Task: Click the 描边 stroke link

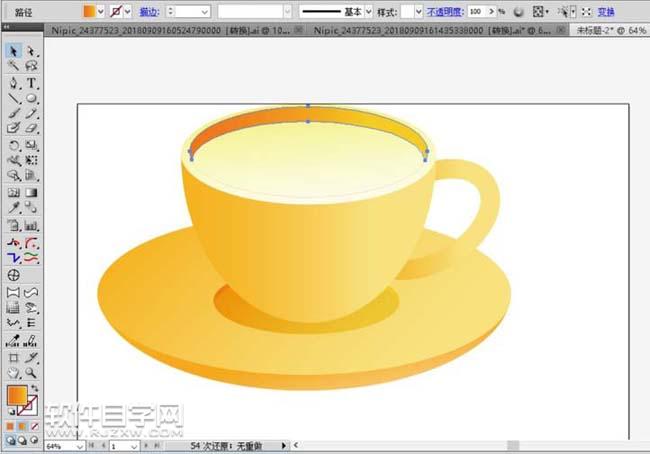Action: click(x=148, y=11)
